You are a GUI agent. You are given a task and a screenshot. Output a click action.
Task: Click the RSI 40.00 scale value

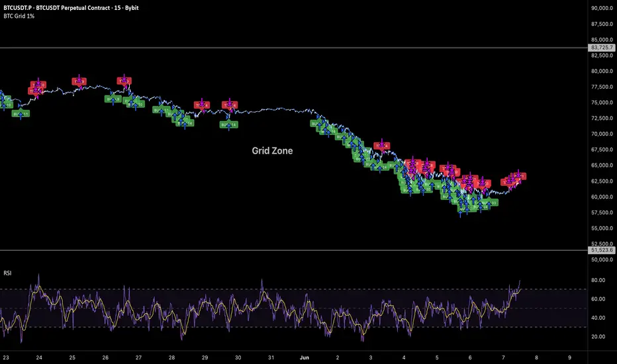coord(598,318)
